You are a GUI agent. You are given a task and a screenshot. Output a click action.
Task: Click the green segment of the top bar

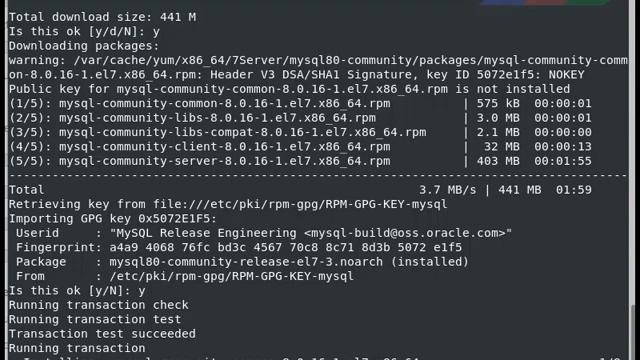pyautogui.click(x=587, y=2)
